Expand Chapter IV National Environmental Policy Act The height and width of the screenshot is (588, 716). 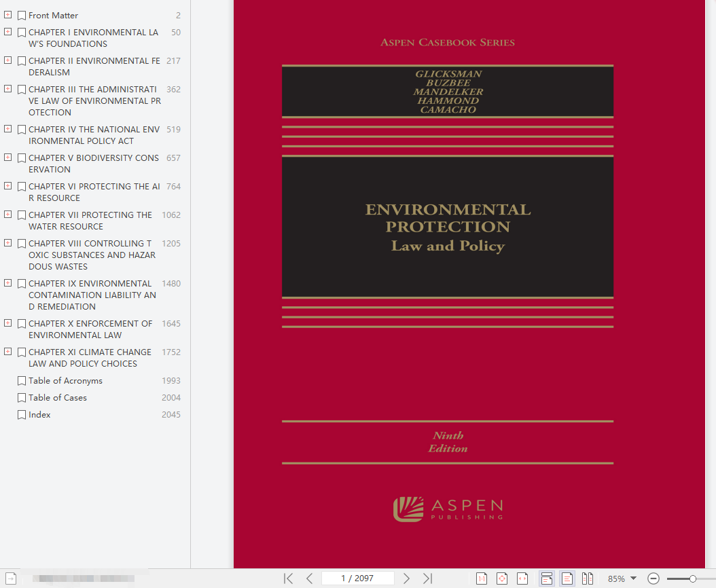tap(7, 129)
